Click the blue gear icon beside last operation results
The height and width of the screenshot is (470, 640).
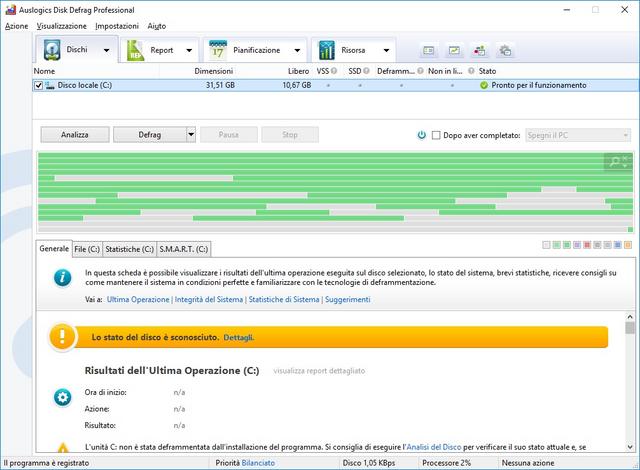coord(62,397)
